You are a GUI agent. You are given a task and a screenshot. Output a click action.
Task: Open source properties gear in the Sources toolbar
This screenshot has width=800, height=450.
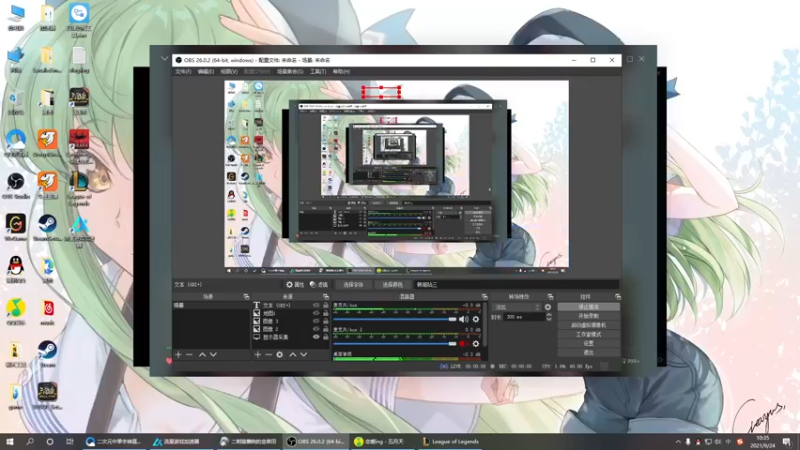(280, 354)
